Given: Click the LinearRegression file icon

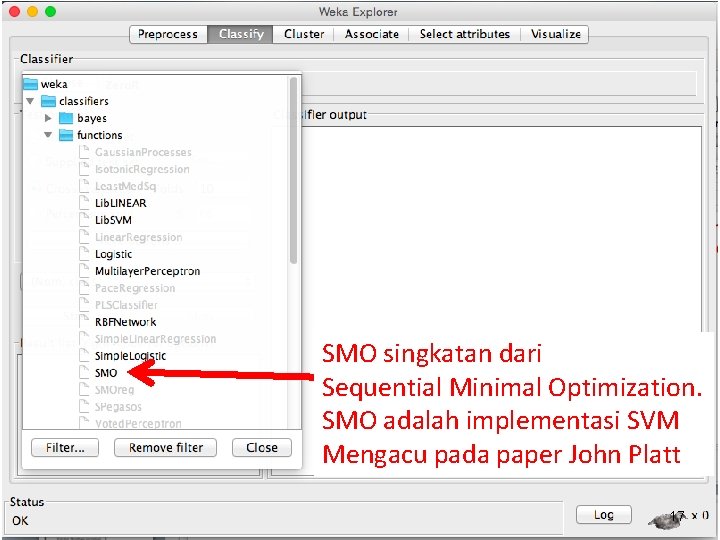Looking at the screenshot, I should coord(84,236).
